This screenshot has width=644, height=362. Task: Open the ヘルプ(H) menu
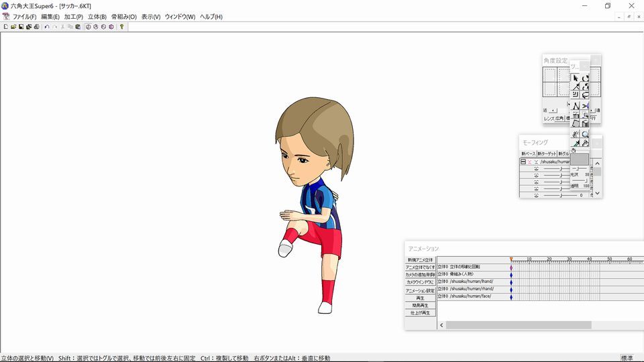tap(211, 17)
